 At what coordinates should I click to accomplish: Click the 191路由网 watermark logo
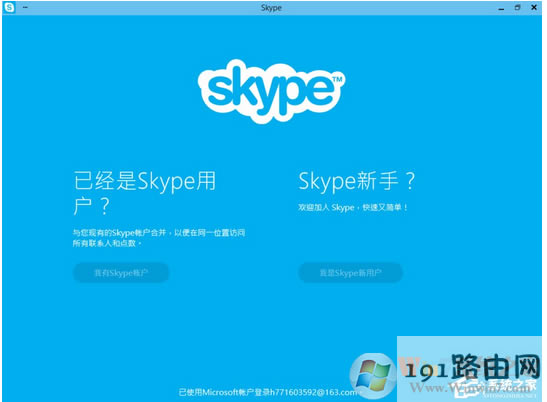click(x=472, y=367)
